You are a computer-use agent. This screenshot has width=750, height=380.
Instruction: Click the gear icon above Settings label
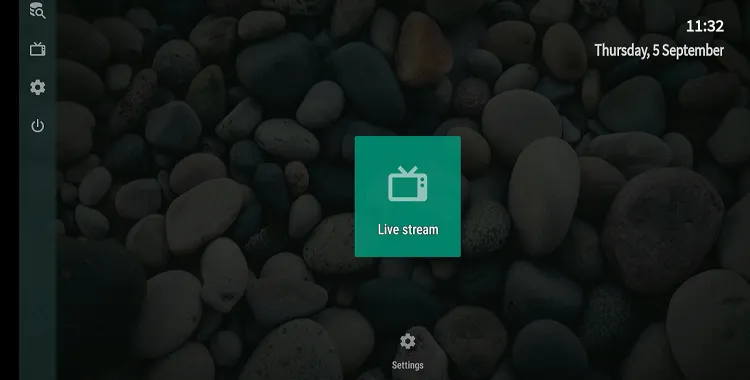(408, 341)
